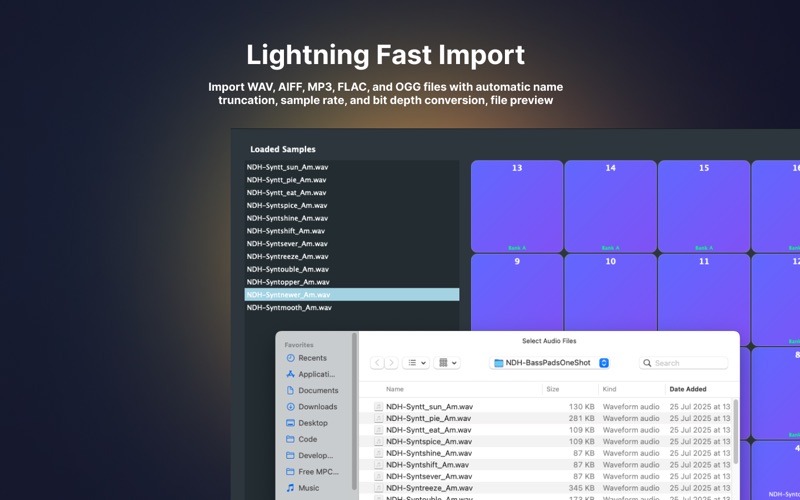Open the list view options dropdown
The width and height of the screenshot is (800, 500).
[x=415, y=363]
